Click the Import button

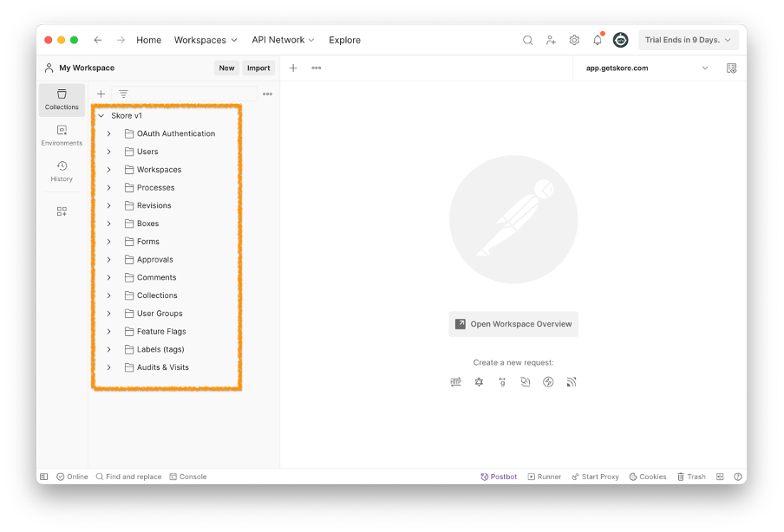[258, 68]
